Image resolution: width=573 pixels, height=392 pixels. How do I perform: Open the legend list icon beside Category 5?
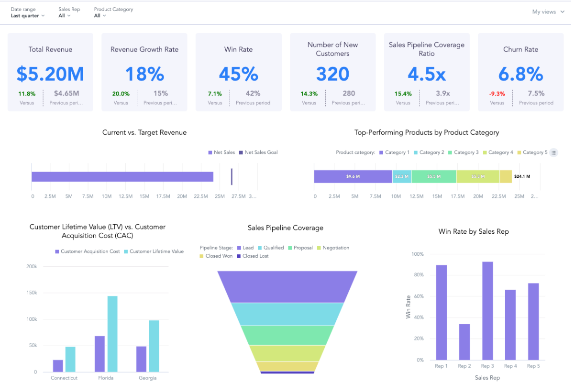[554, 152]
